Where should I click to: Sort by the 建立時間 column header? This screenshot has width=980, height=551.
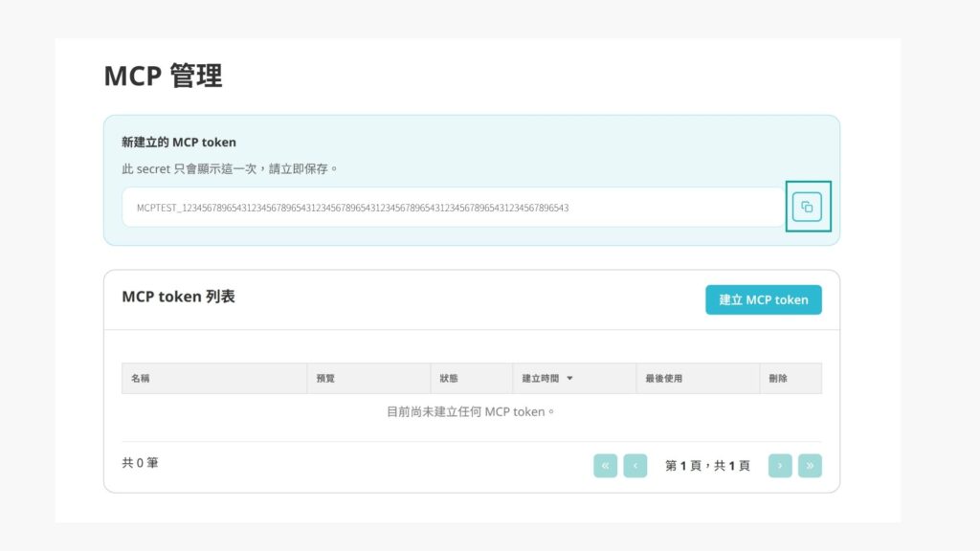[541, 379]
